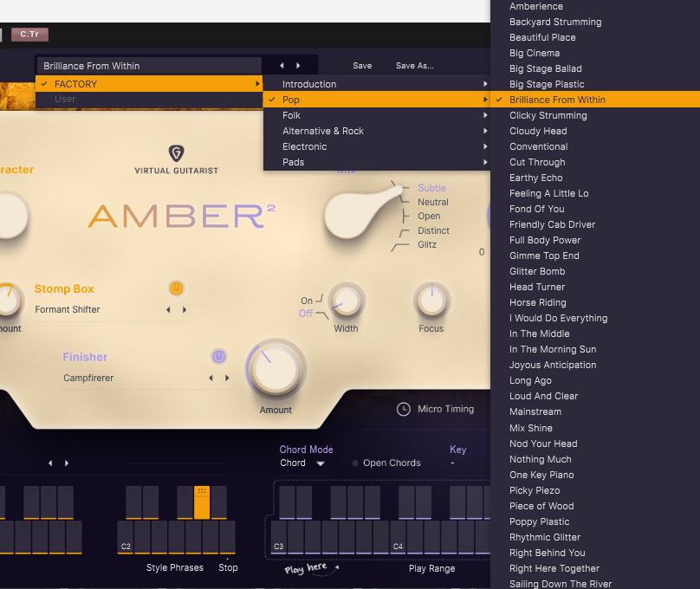Set the Mix character to Subtle
The image size is (700, 589).
(x=431, y=188)
